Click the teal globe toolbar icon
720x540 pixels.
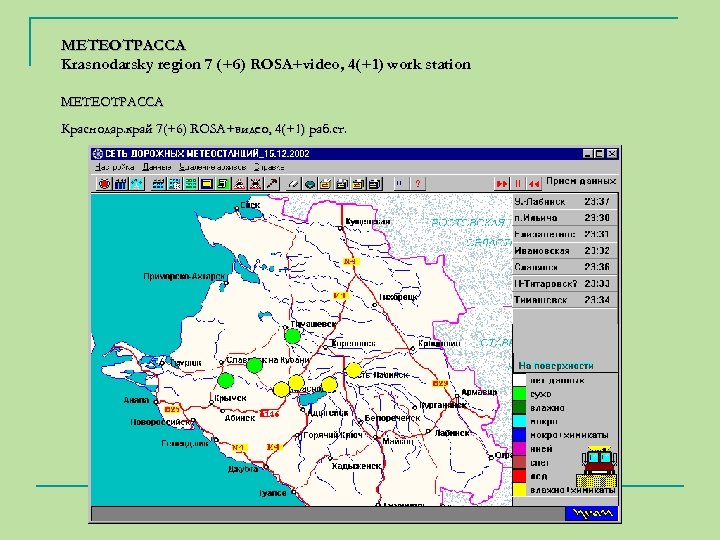[x=310, y=184]
